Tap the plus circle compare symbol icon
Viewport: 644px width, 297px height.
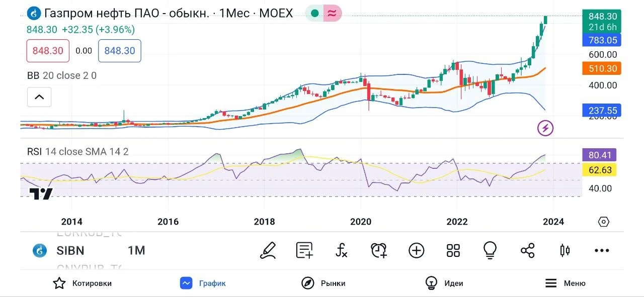[416, 250]
